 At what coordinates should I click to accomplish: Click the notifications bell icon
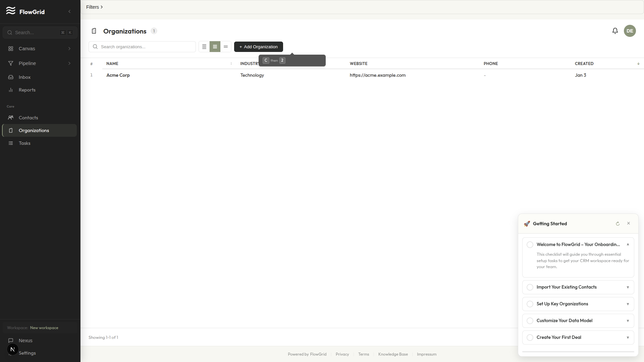615,31
